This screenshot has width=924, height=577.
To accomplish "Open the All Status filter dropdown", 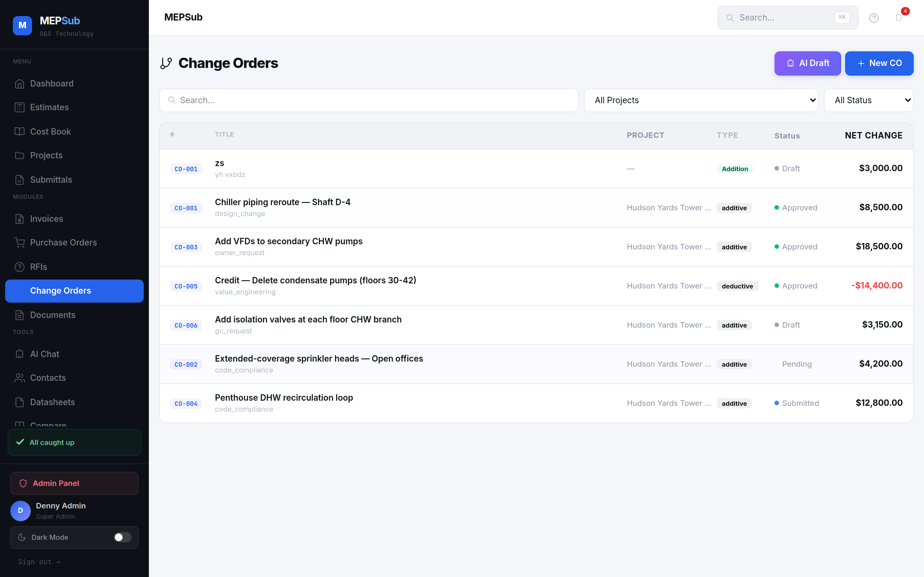I will (x=868, y=100).
